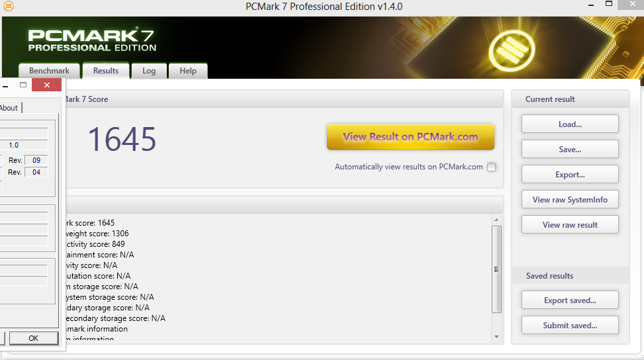The image size is (644, 360).
Task: Click the PCMark 7 Professional Edition logo
Action: click(92, 40)
